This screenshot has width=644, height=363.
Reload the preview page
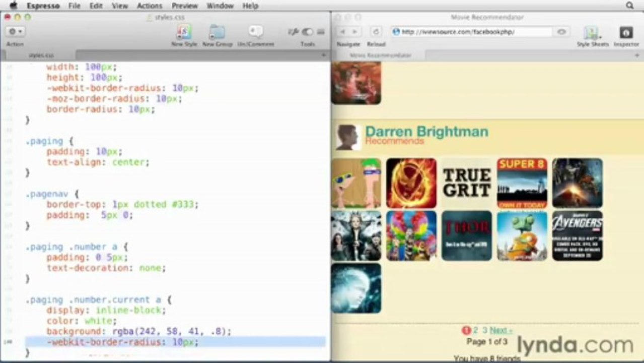pyautogui.click(x=376, y=32)
